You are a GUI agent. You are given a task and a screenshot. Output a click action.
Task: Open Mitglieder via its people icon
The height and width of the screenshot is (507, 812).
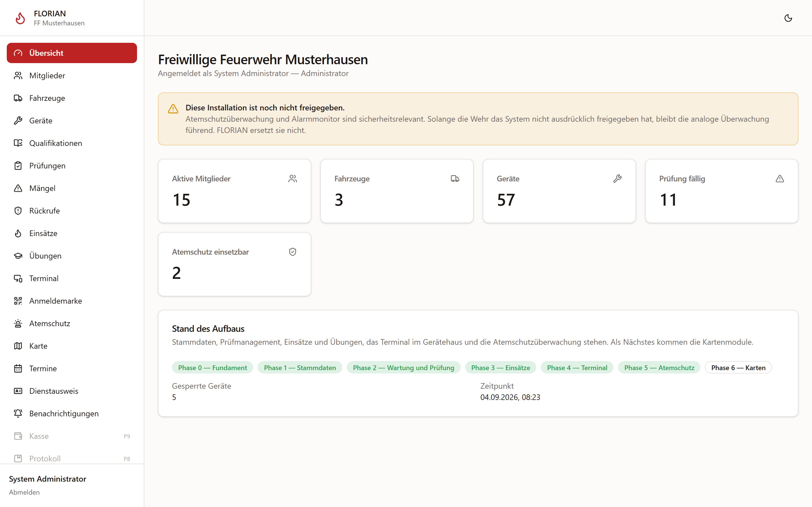18,75
